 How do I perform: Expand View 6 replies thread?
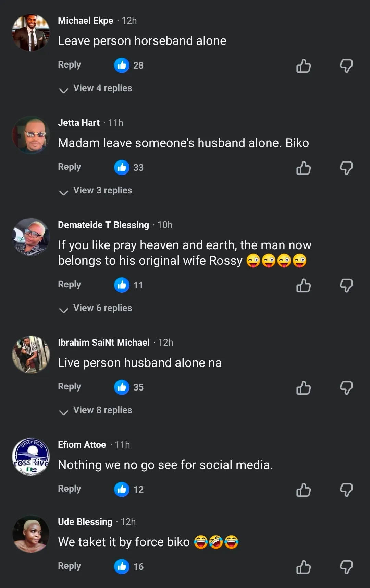(x=102, y=308)
